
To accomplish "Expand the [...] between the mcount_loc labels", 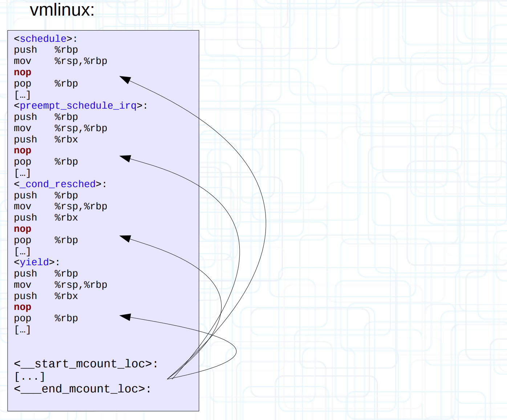I will point(29,377).
